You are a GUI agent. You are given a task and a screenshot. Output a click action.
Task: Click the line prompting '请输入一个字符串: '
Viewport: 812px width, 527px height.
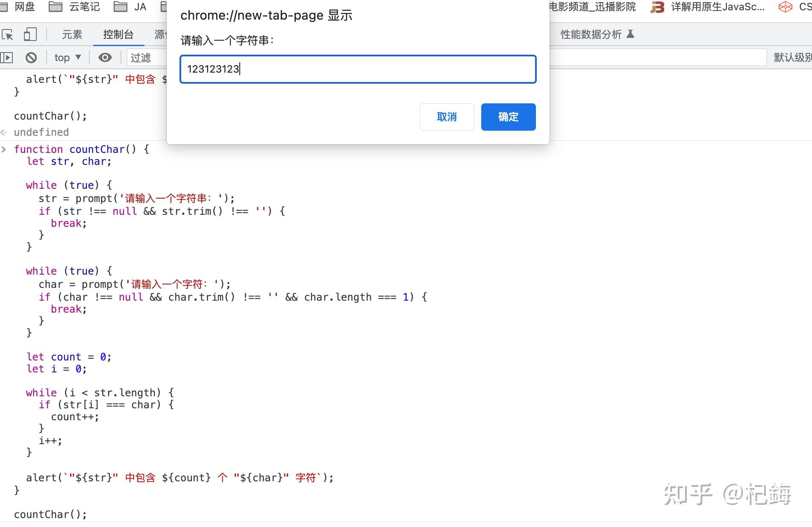137,199
